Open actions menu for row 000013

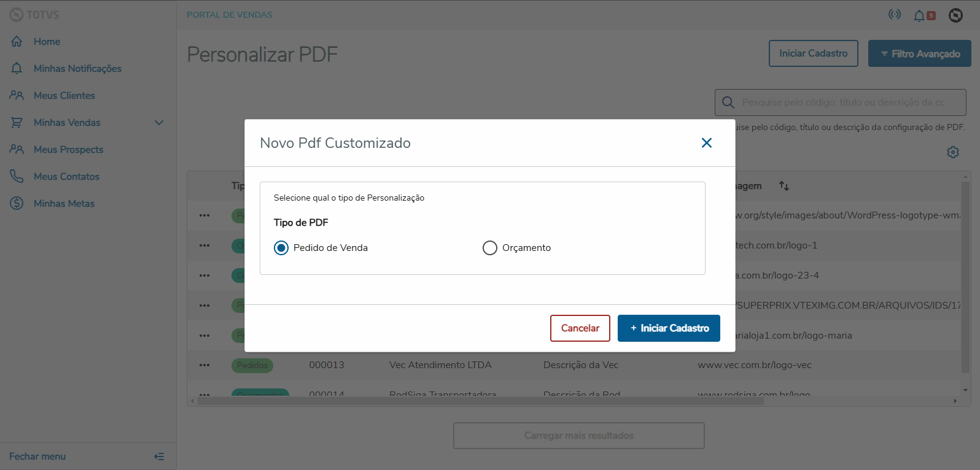204,365
